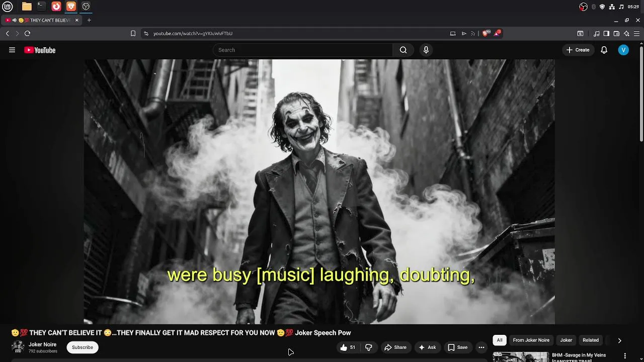Screen dimensions: 644x362
Task: Switch to Brave browser in panel
Action: 71,7
